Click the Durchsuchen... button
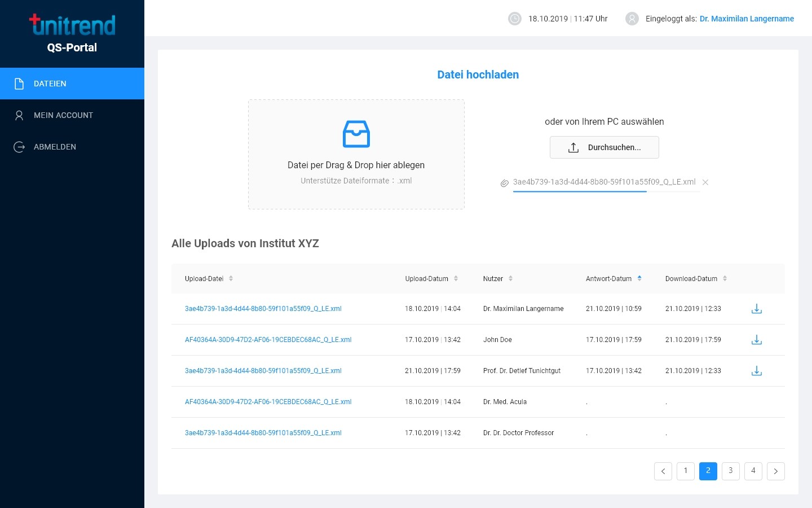The image size is (812, 508). (604, 147)
